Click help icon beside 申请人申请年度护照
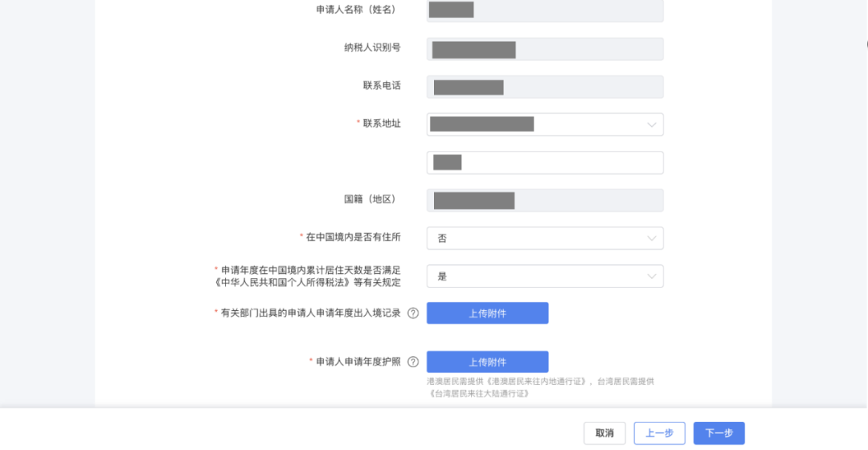 (x=413, y=362)
